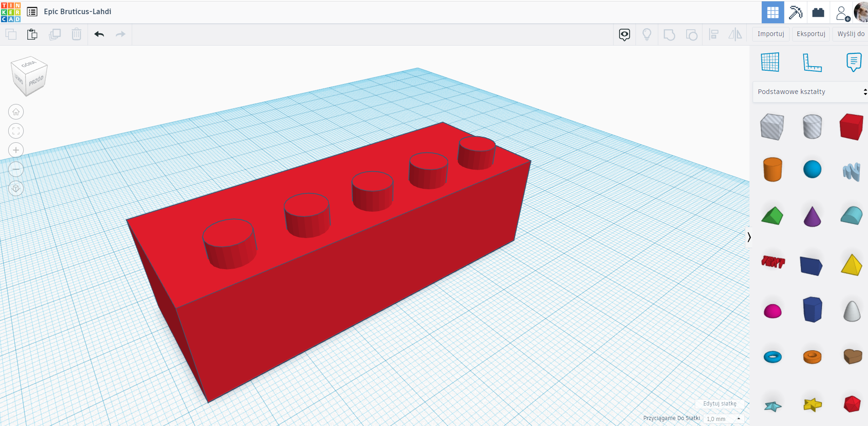This screenshot has width=868, height=426.
Task: Pick the green Roof shape
Action: coord(772,216)
